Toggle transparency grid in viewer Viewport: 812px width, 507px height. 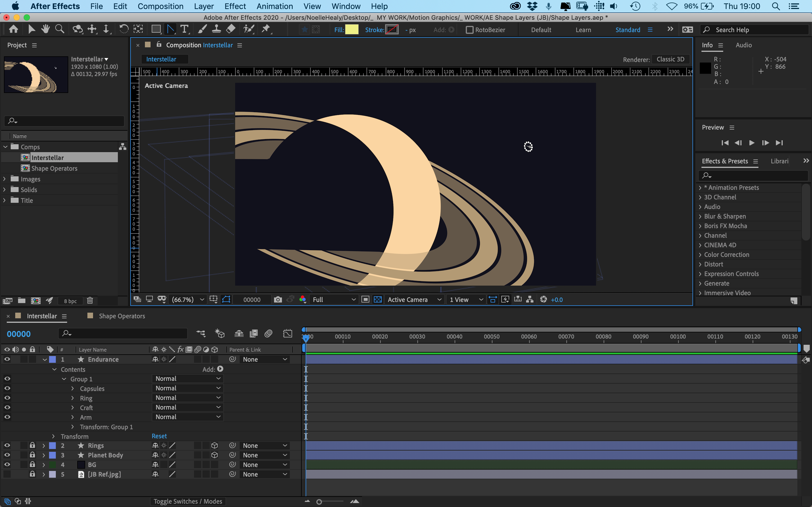pos(378,299)
